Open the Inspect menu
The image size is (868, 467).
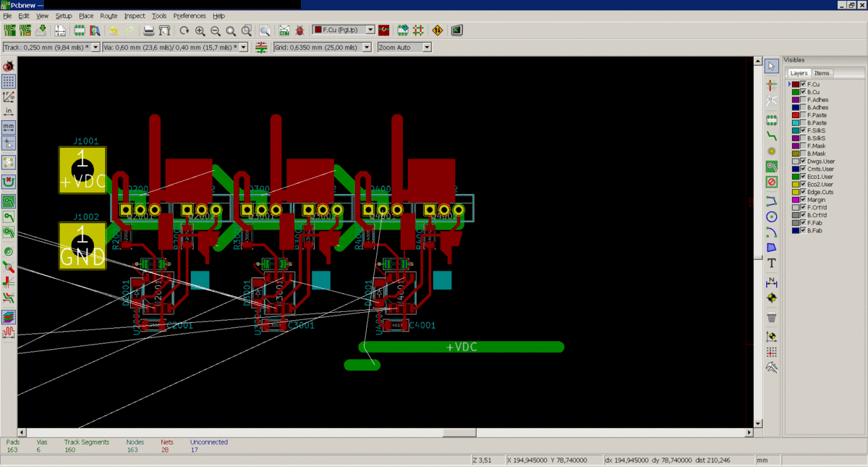click(135, 15)
